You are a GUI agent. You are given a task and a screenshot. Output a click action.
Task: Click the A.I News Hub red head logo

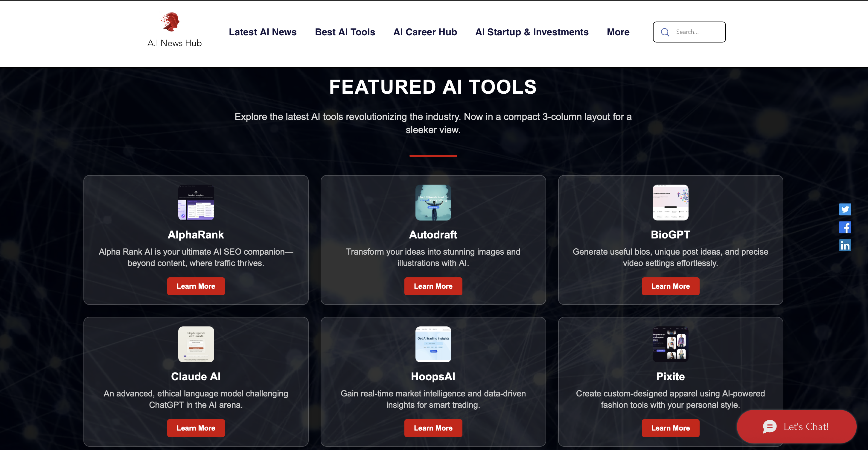[170, 22]
